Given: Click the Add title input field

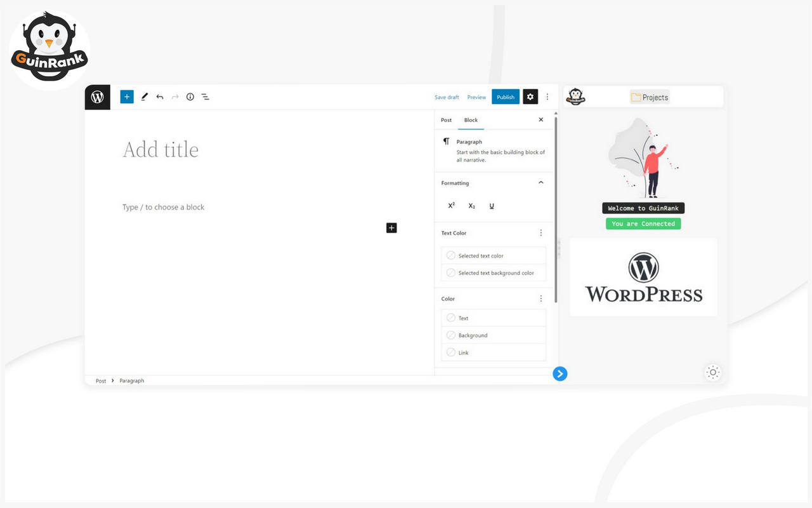Looking at the screenshot, I should pyautogui.click(x=160, y=150).
